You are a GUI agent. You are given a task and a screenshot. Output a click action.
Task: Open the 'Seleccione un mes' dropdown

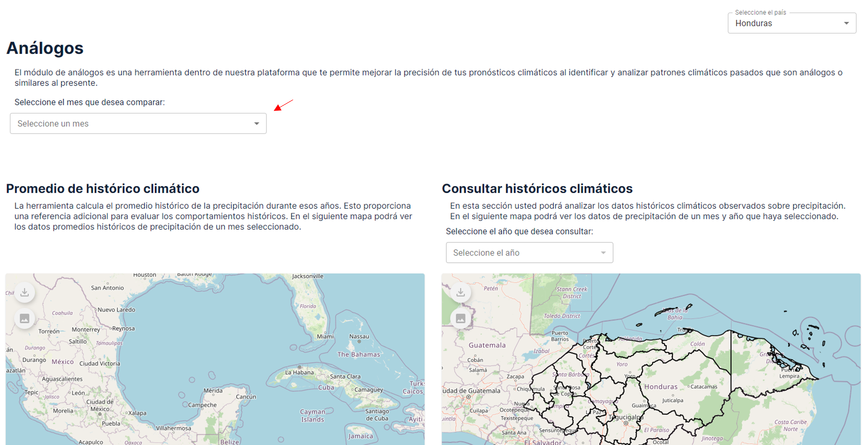click(138, 123)
